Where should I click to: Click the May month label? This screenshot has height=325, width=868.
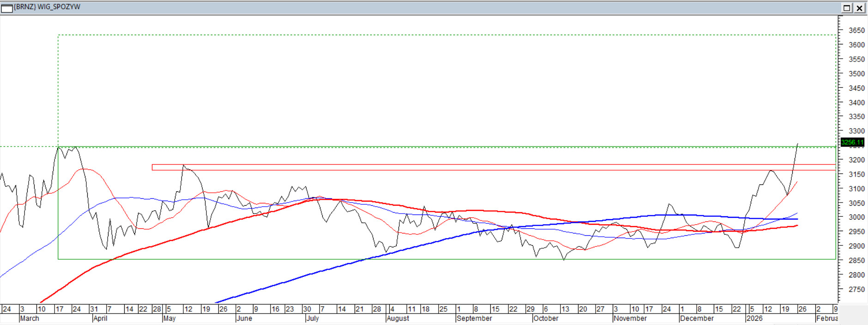pos(169,319)
